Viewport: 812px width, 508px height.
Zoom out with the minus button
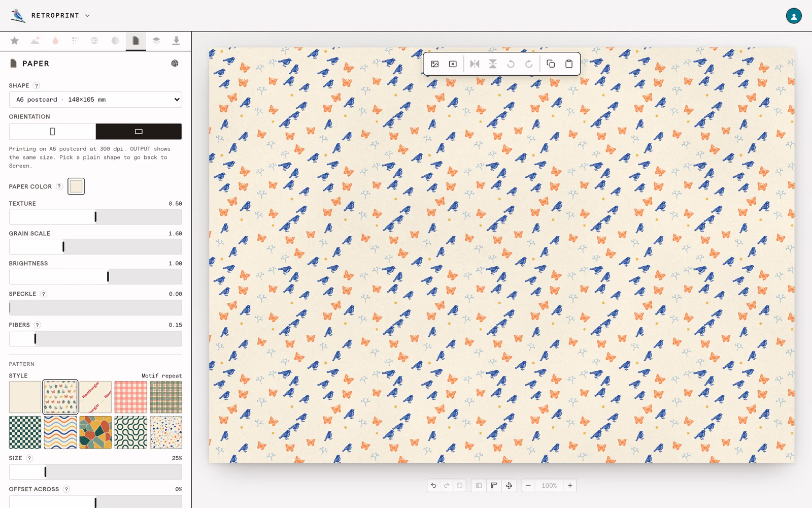(528, 486)
